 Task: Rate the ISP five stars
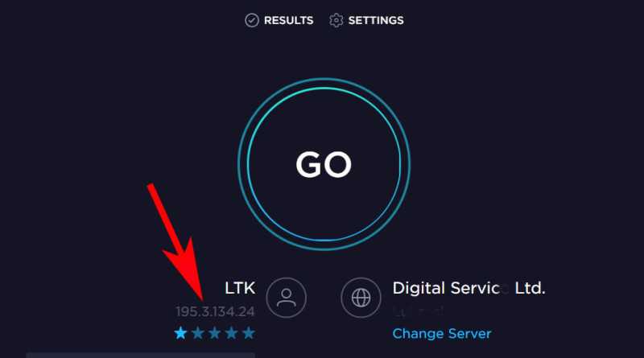pyautogui.click(x=249, y=333)
